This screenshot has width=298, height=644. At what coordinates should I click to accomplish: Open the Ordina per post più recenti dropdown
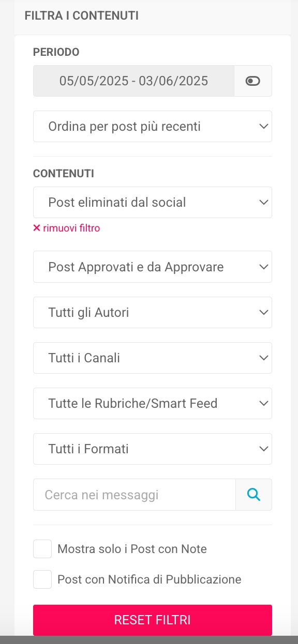point(153,126)
